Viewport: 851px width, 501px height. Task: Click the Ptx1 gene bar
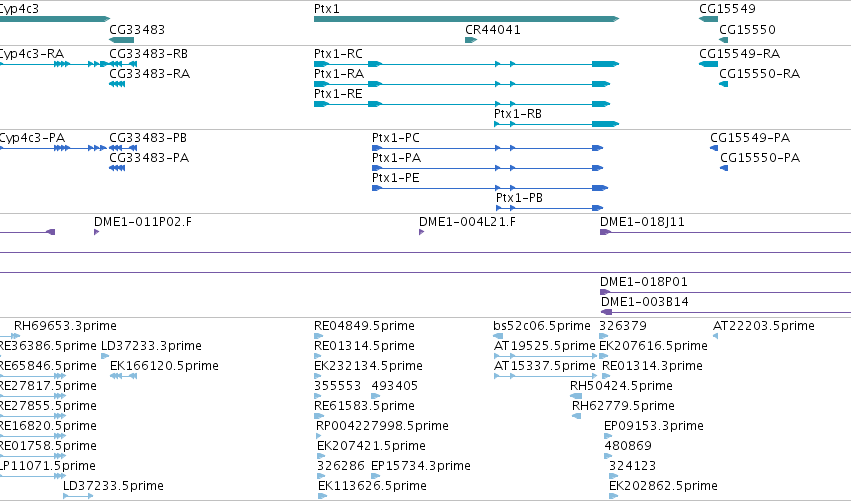[466, 19]
